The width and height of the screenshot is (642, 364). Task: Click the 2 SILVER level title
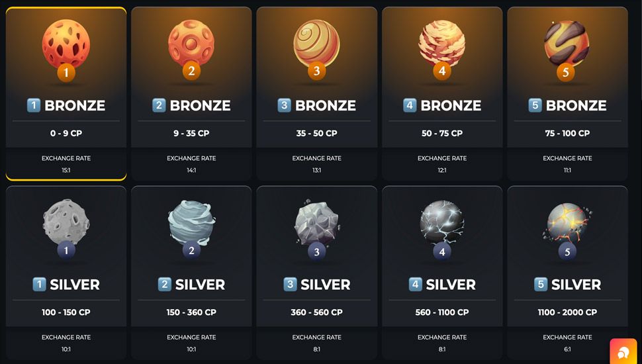coord(191,284)
